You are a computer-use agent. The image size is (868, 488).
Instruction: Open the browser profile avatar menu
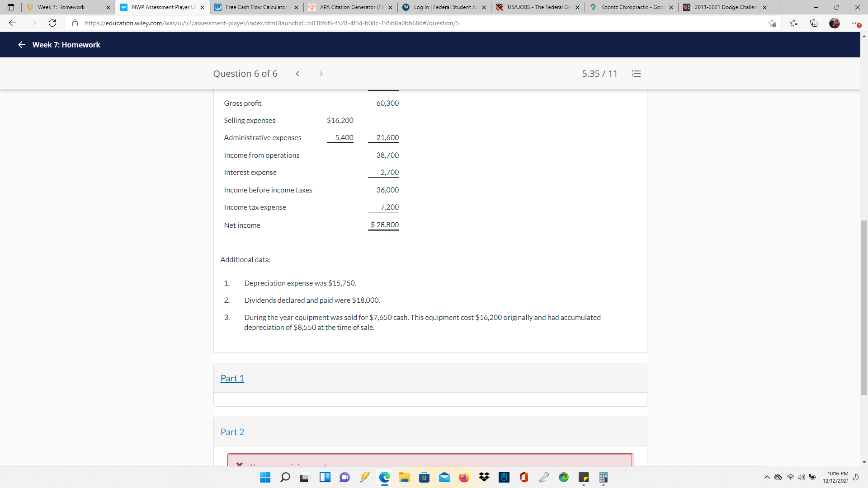click(834, 23)
